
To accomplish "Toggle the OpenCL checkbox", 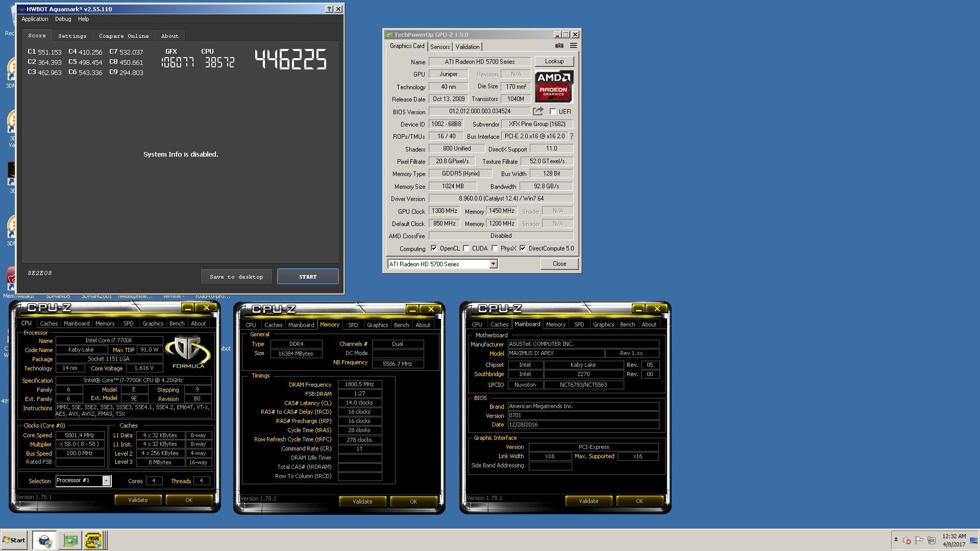I will pos(434,248).
